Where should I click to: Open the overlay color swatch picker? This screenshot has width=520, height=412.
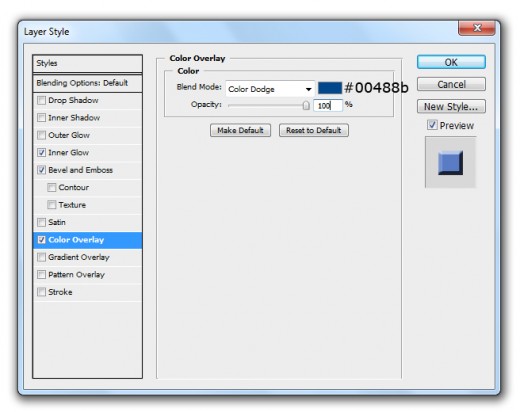click(330, 88)
